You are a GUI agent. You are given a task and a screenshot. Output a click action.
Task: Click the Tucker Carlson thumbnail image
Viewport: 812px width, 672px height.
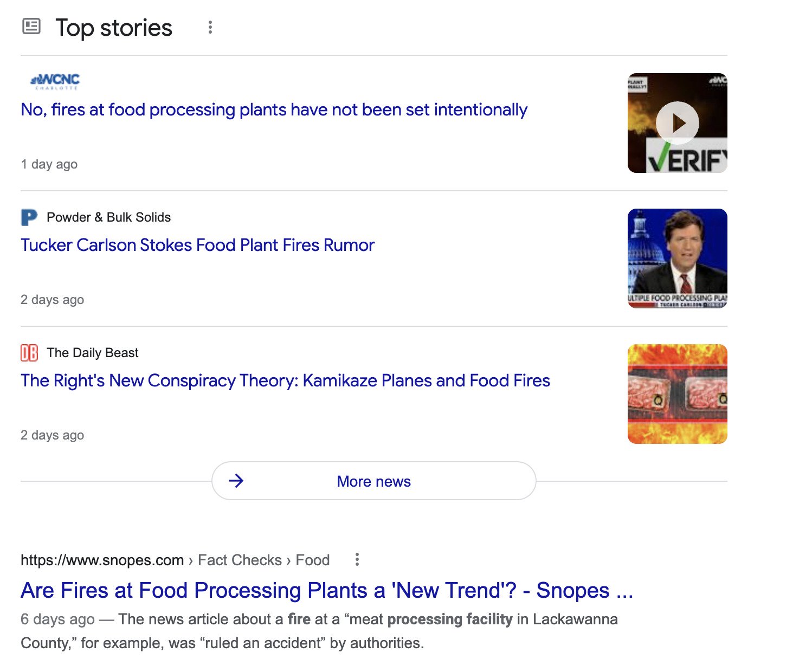coord(677,259)
